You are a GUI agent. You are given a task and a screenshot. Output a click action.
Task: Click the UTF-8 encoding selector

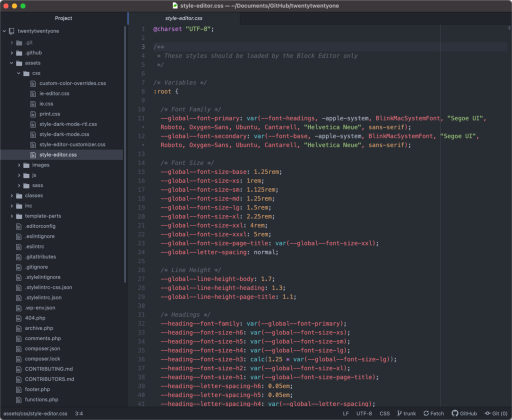tap(364, 413)
